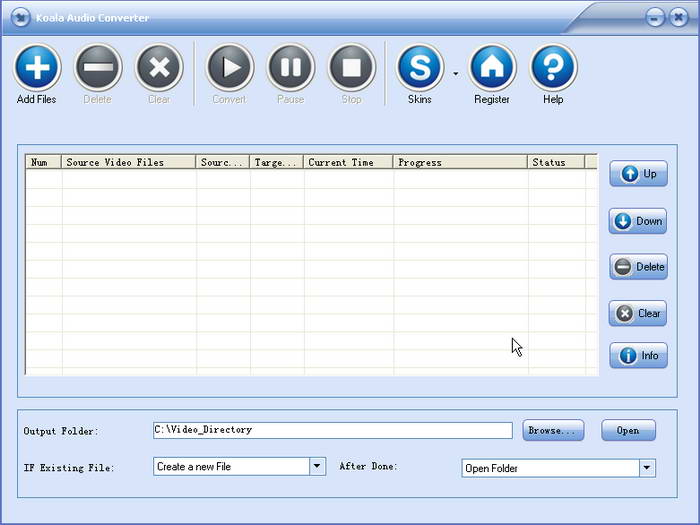
Task: Click the Pause toolbar icon
Action: point(291,68)
